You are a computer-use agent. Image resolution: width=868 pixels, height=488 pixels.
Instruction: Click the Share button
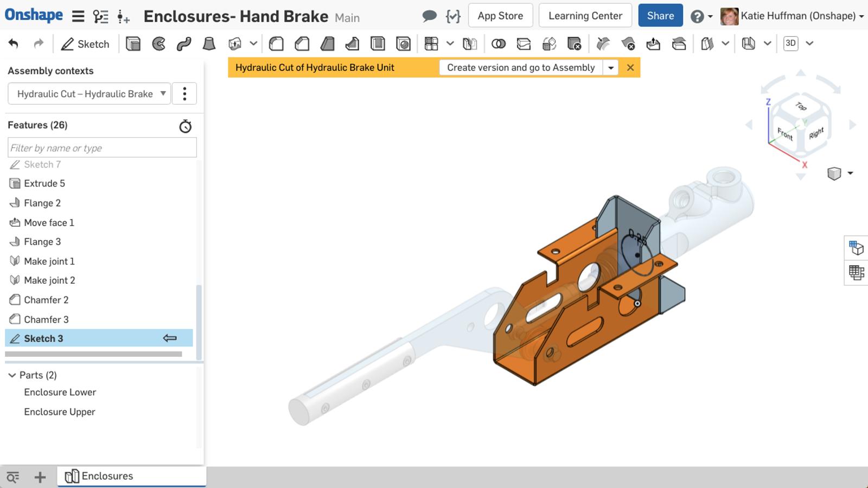point(660,16)
